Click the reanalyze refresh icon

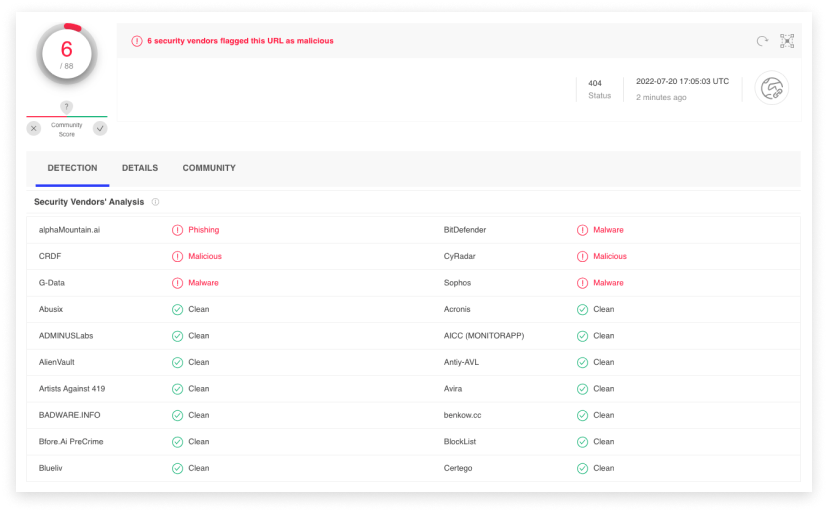762,41
